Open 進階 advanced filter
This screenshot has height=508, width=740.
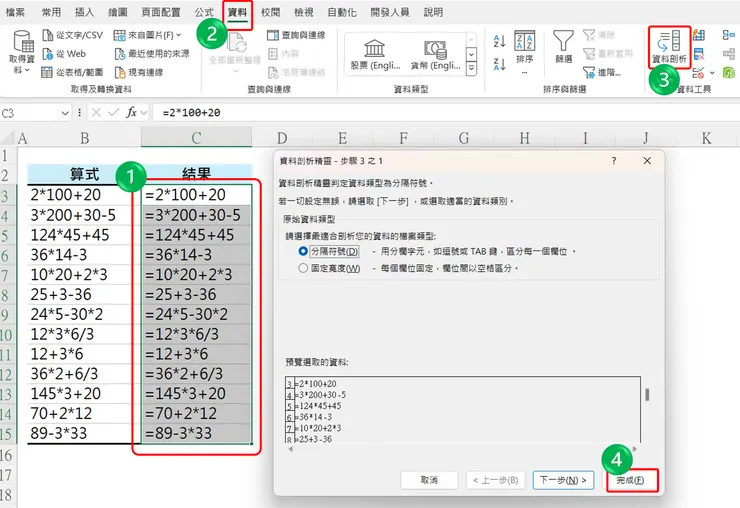pos(602,72)
